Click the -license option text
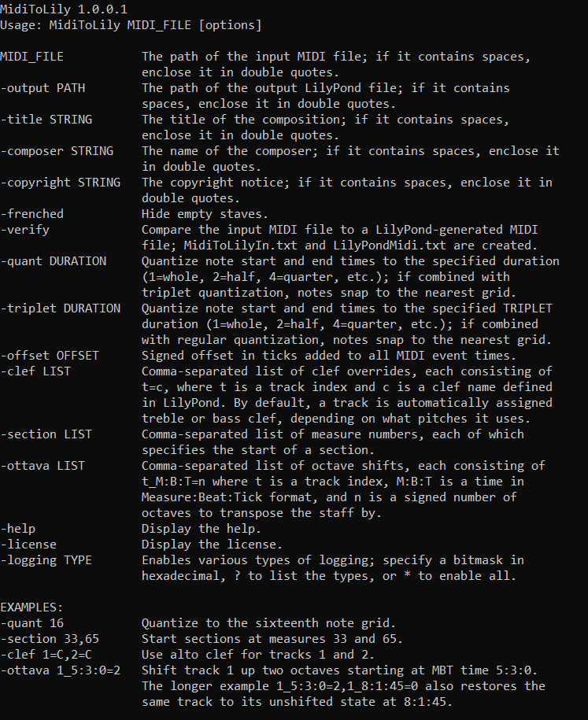Viewport: 588px width, 720px height. [x=28, y=544]
